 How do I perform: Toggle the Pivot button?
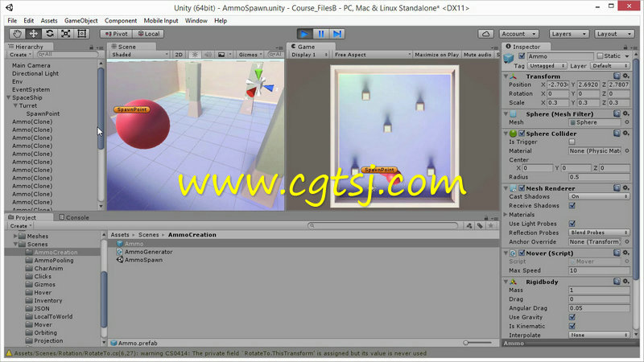click(116, 34)
